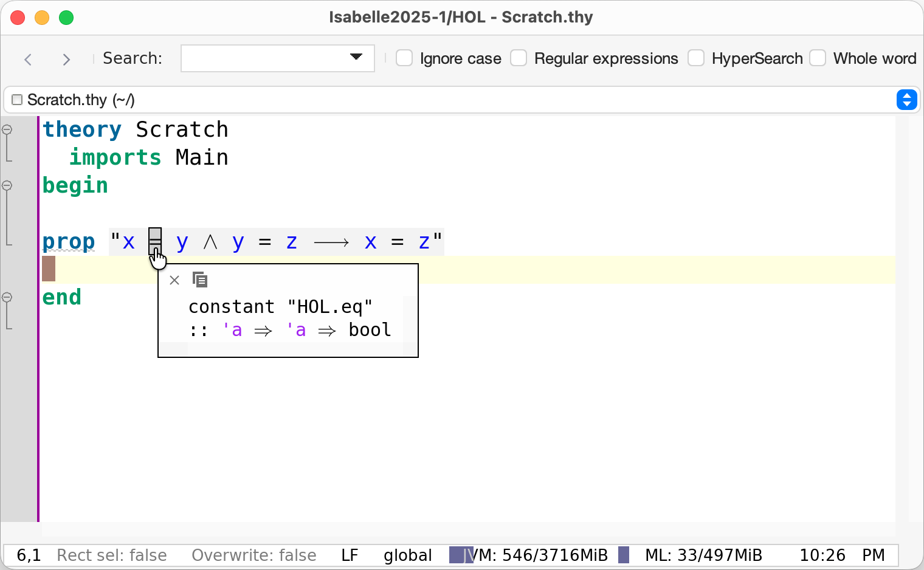
Task: Click the LF line separator status item
Action: [350, 555]
